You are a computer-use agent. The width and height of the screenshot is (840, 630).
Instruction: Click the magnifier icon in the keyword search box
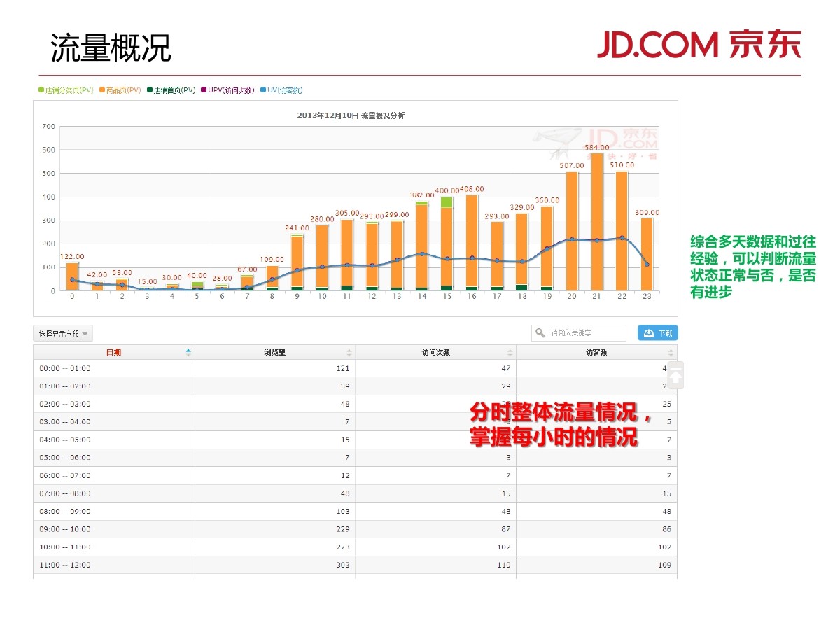[540, 333]
